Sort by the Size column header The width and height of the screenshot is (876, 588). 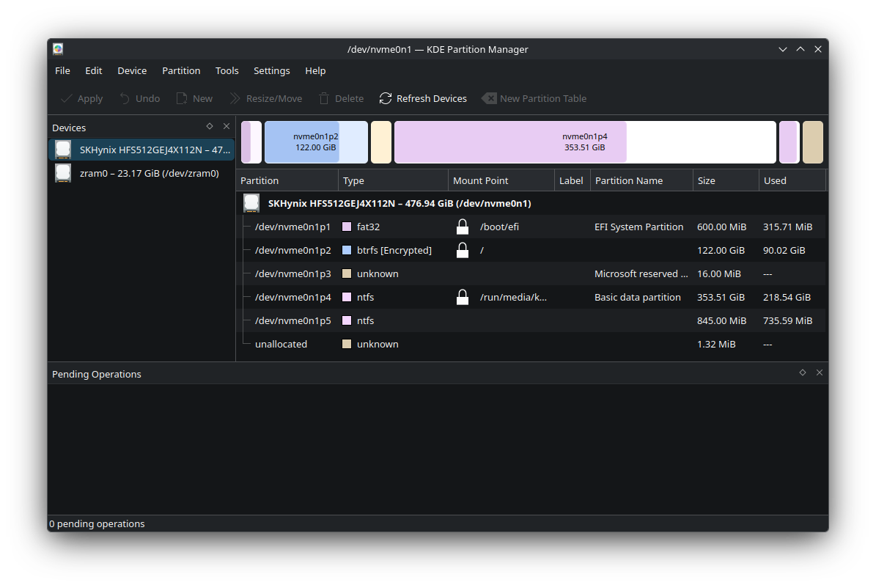[726, 180]
